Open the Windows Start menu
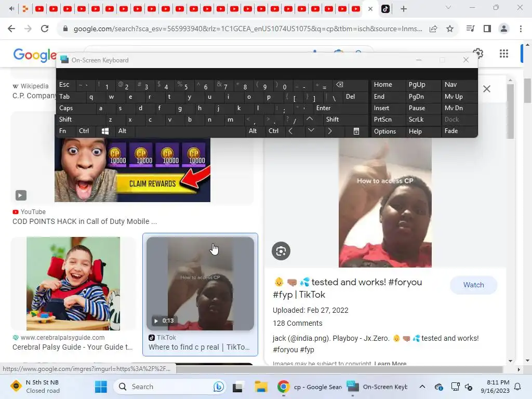532x399 pixels. (x=101, y=387)
